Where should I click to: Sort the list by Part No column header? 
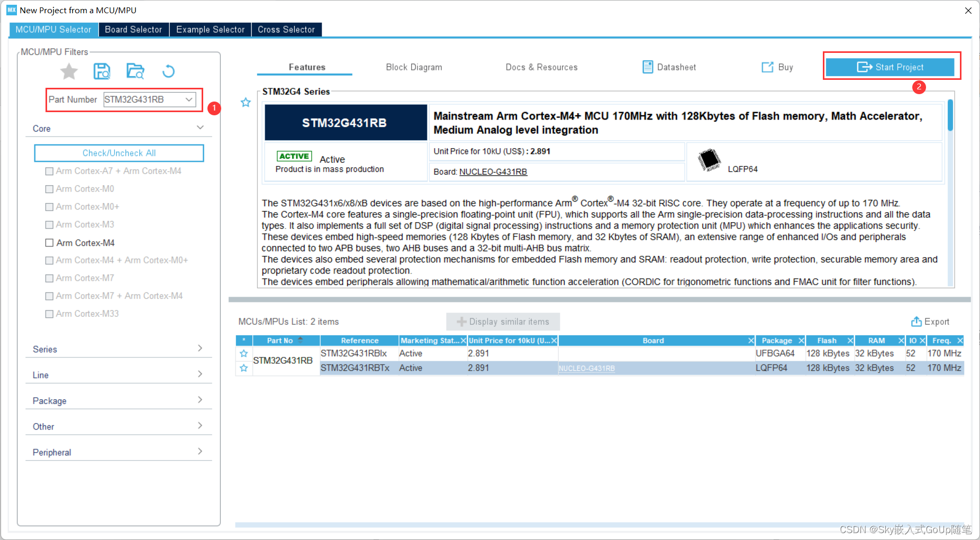click(x=286, y=341)
